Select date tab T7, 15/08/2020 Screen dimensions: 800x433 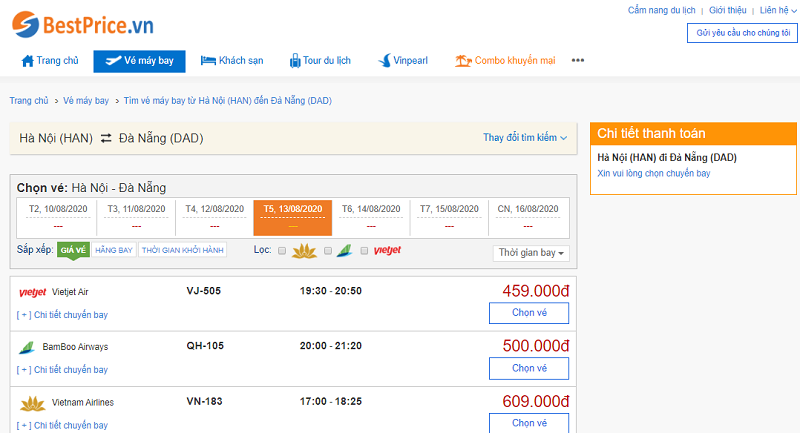pos(449,218)
